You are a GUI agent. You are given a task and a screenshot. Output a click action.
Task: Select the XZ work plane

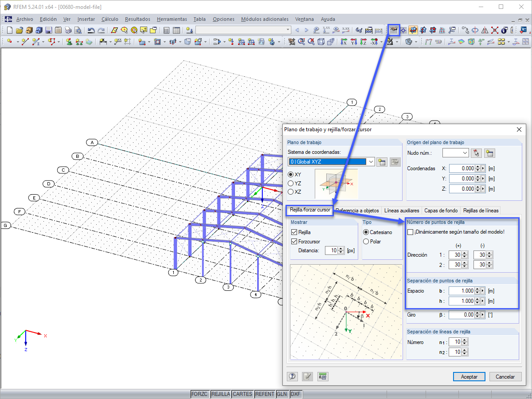click(291, 192)
